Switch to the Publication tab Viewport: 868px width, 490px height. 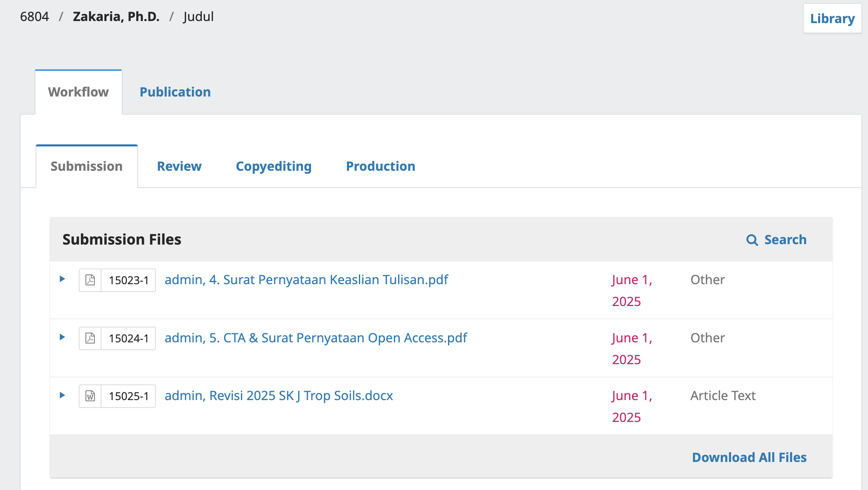(175, 92)
